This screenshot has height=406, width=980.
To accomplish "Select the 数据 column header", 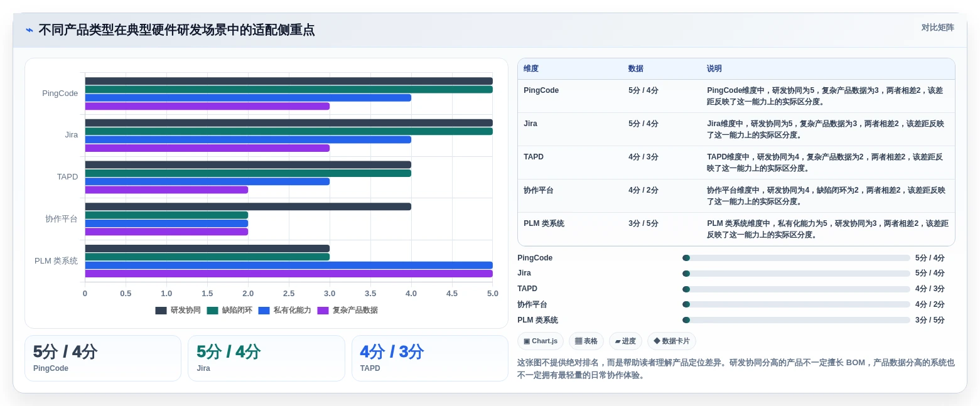I will point(636,69).
